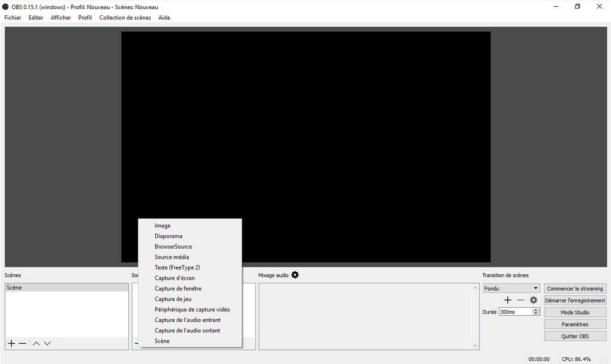Remove the selected scene with the minus icon
This screenshot has height=364, width=611.
pyautogui.click(x=23, y=344)
